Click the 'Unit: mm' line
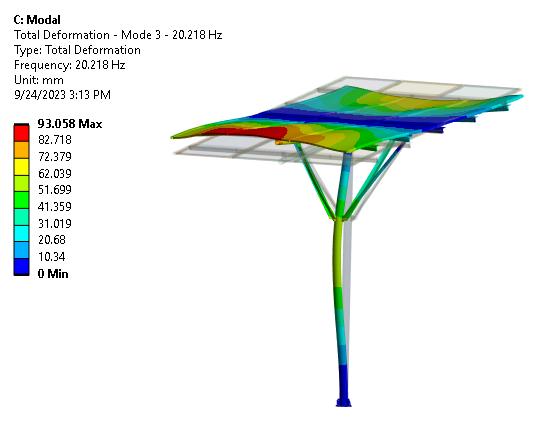This screenshot has height=443, width=551. coord(39,80)
